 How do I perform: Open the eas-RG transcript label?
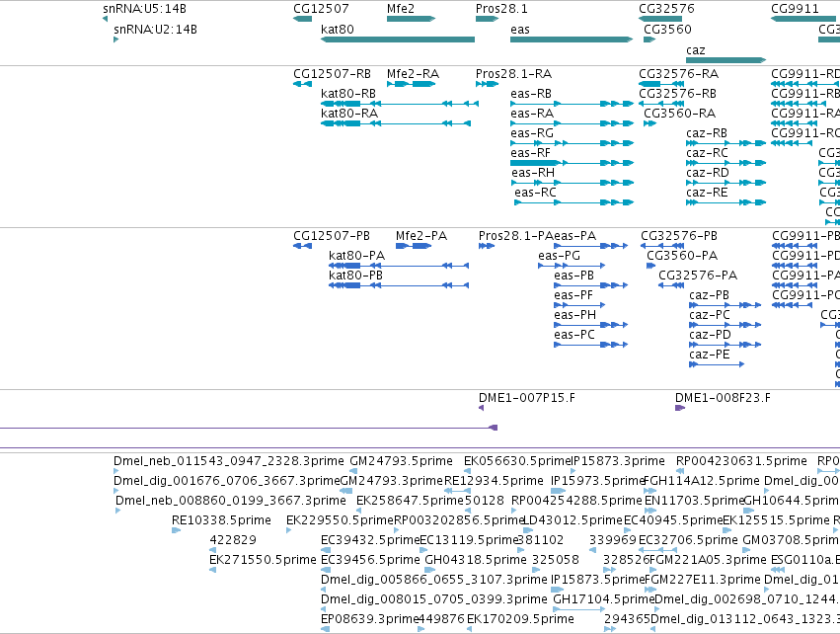(532, 133)
